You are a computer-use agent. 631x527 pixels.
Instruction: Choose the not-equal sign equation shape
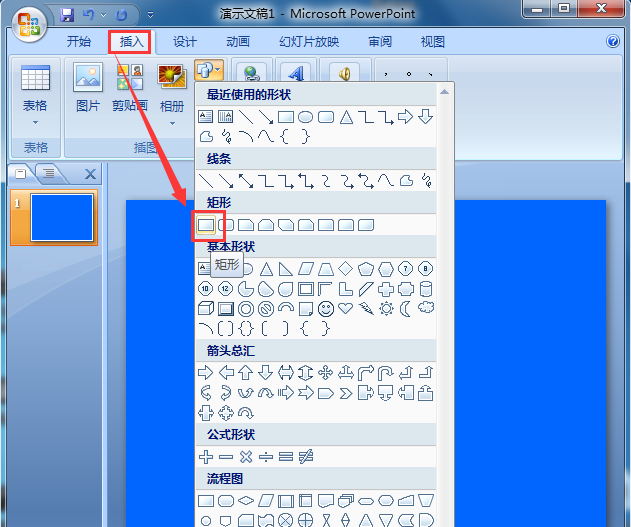tap(306, 457)
